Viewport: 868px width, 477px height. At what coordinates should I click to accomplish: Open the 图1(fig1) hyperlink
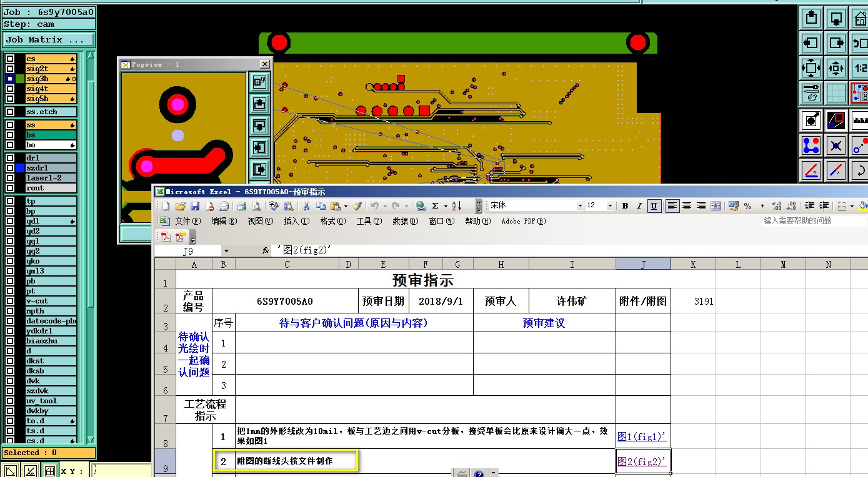tap(642, 436)
